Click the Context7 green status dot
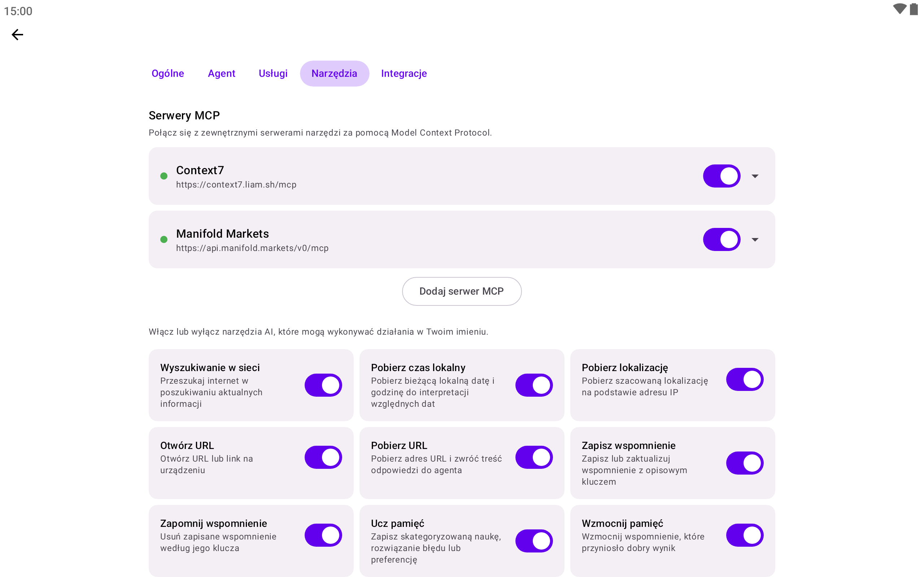 coord(164,176)
